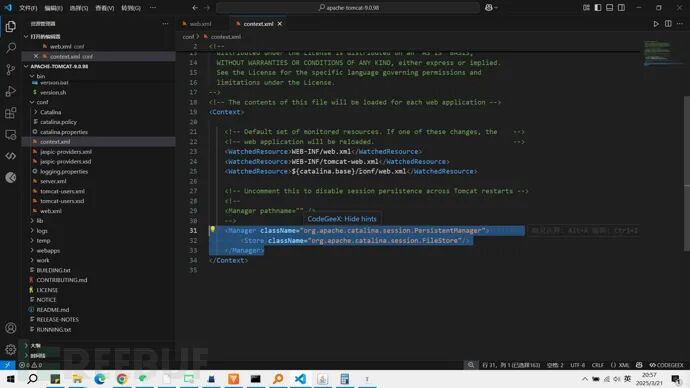Screen dimensions: 690x388
Task: Expand the lib folder
Action: (x=32, y=221)
